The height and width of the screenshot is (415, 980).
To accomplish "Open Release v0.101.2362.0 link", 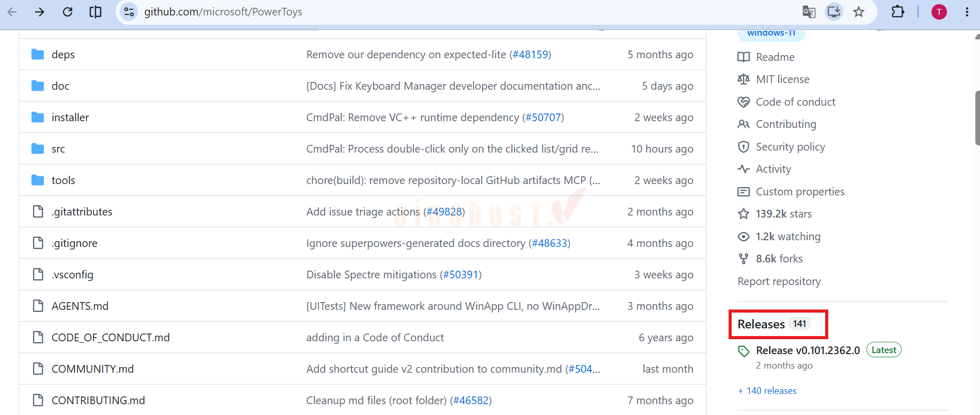I will (808, 351).
